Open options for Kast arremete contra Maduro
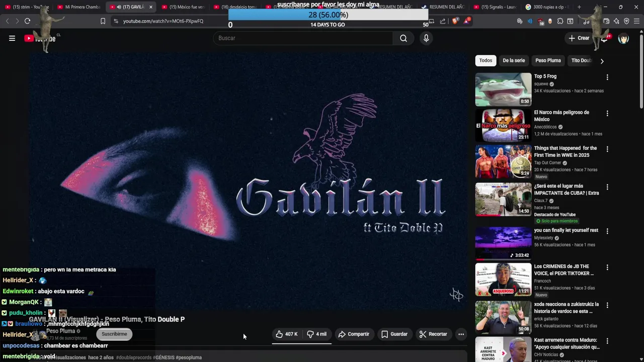 coord(607,341)
